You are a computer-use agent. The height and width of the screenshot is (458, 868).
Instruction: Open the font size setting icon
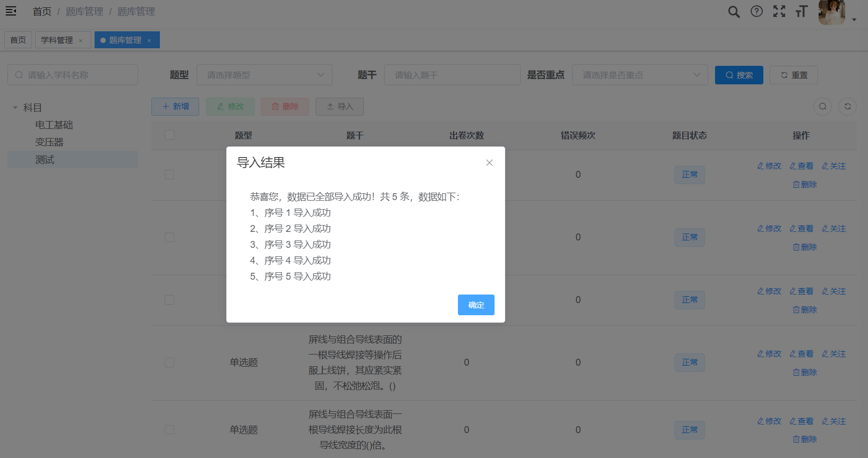[x=802, y=12]
